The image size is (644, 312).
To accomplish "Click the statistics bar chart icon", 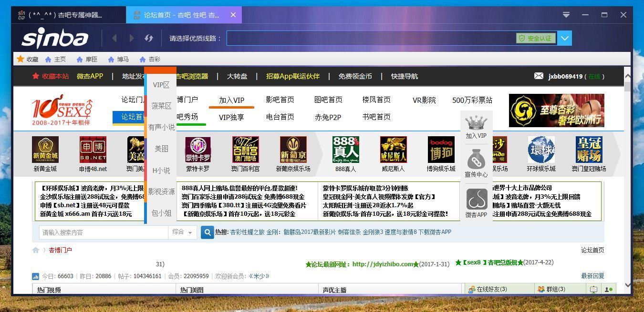I will click(36, 276).
